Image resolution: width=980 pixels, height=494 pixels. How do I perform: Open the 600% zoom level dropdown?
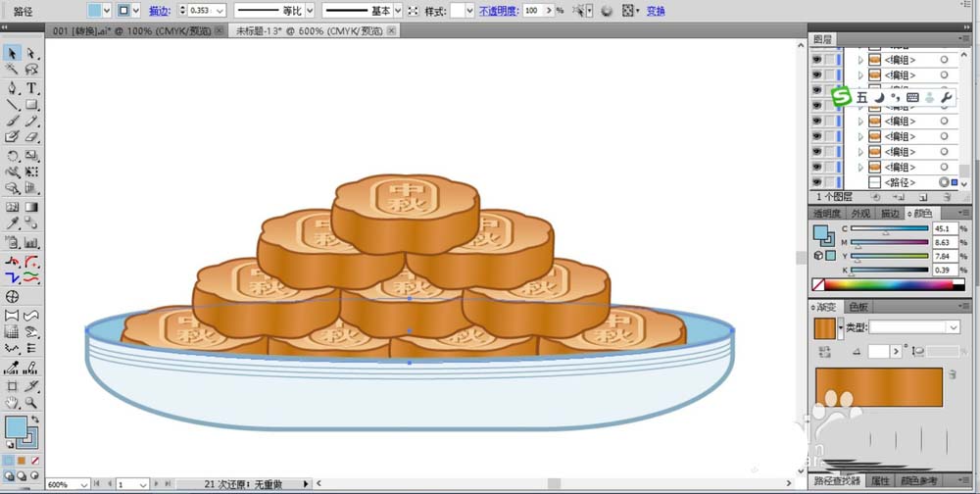83,484
